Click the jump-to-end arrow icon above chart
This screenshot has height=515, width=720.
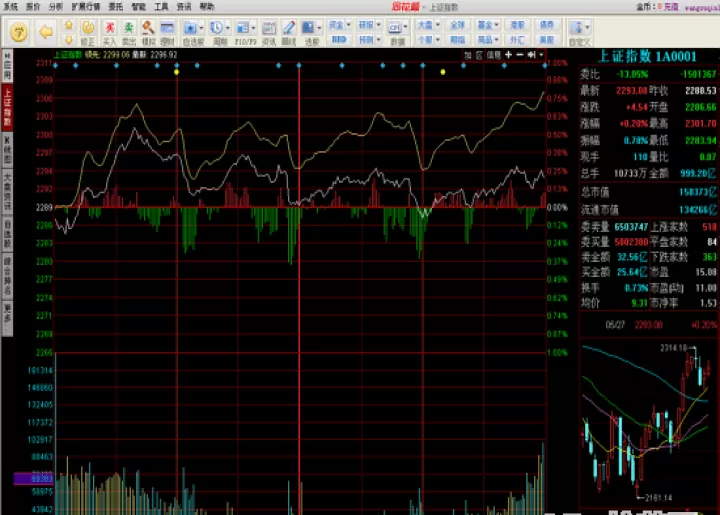(x=532, y=55)
